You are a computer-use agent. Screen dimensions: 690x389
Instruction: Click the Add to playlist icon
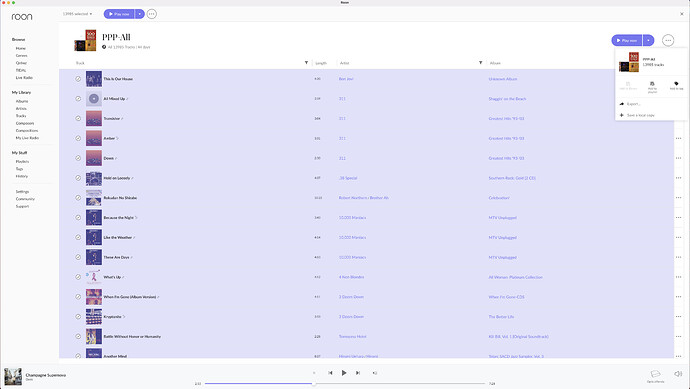pyautogui.click(x=652, y=84)
